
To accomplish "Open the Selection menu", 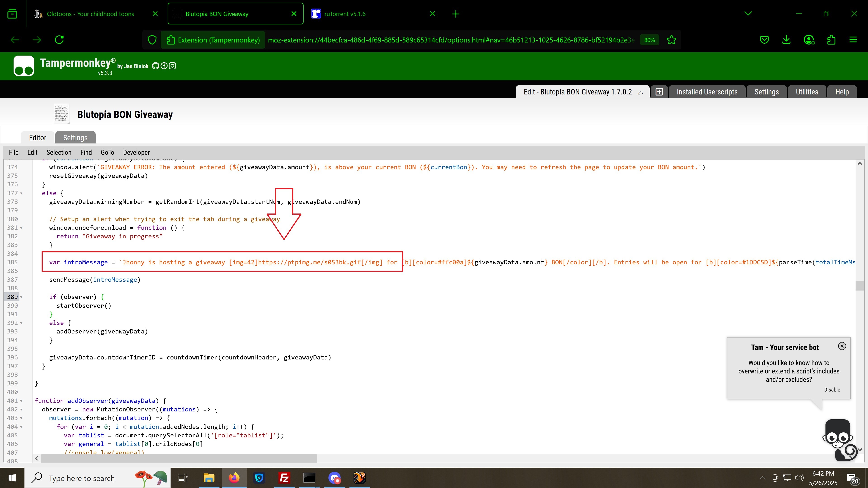I will tap(59, 152).
